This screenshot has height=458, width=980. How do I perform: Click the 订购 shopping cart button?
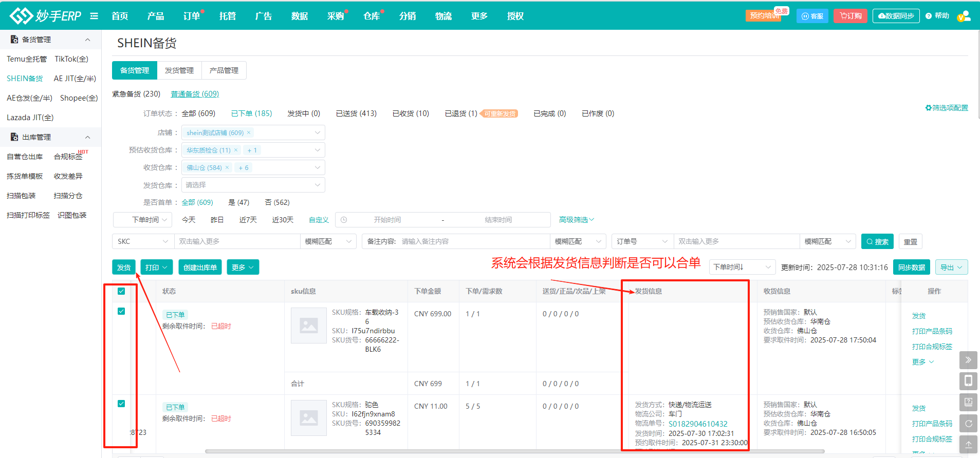click(850, 16)
